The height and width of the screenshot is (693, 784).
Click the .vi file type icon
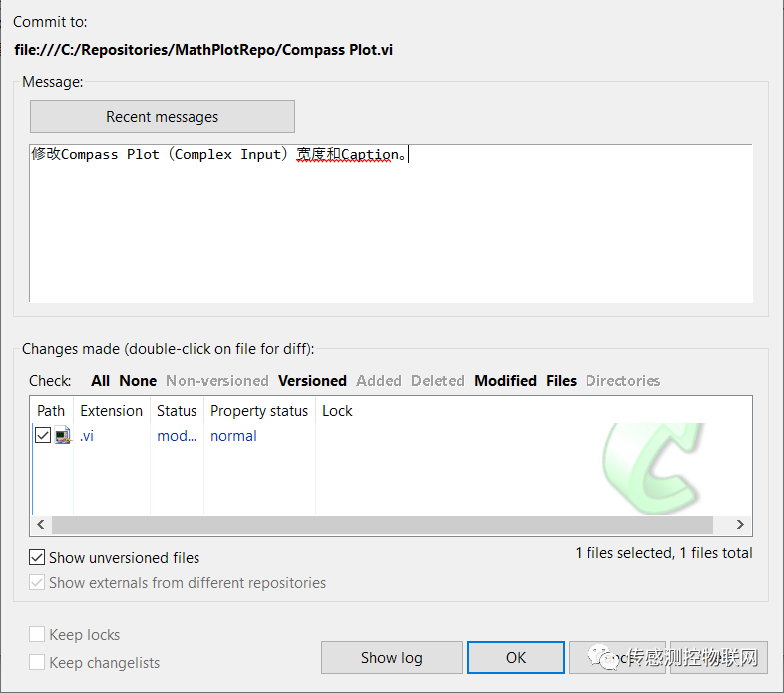coord(63,436)
